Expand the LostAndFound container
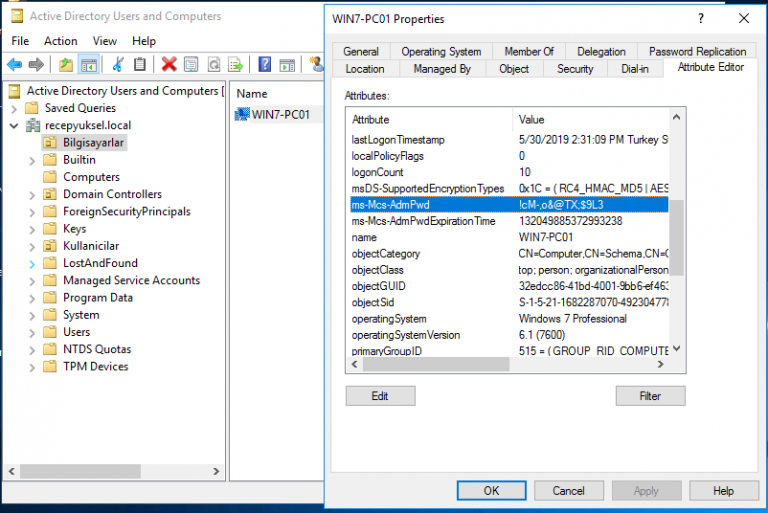 tap(32, 264)
